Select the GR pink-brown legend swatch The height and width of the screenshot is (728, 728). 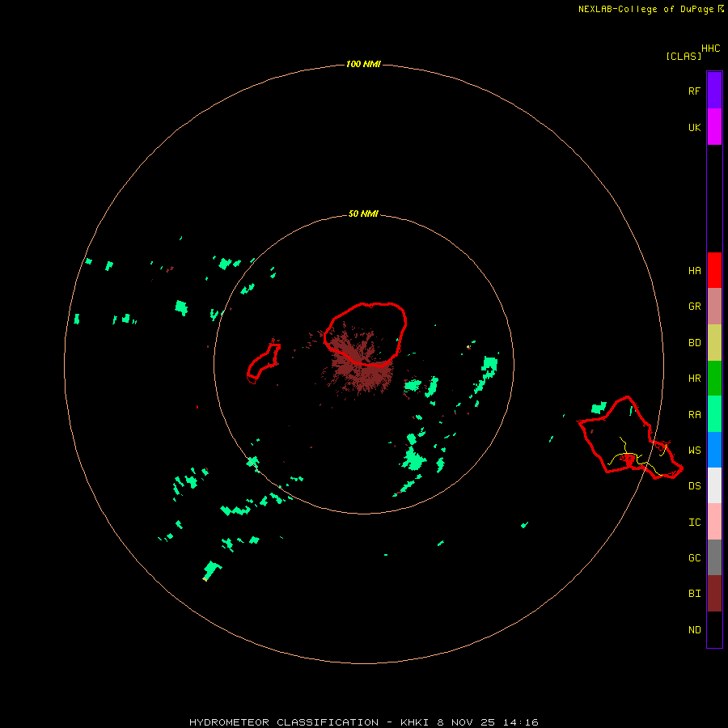click(x=714, y=307)
